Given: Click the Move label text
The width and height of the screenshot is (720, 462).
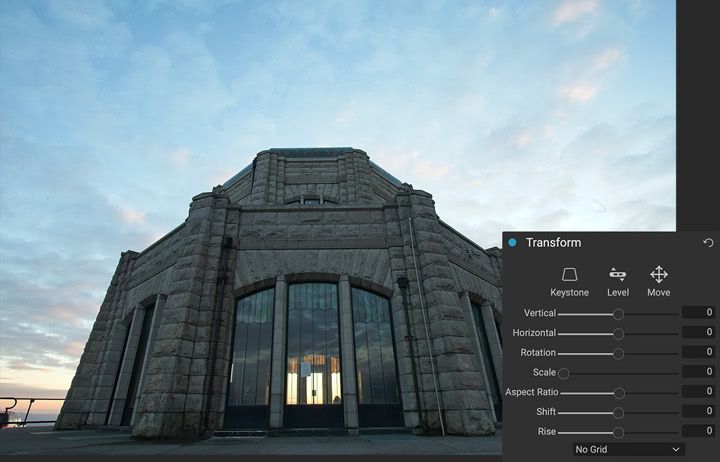Looking at the screenshot, I should coord(658,293).
